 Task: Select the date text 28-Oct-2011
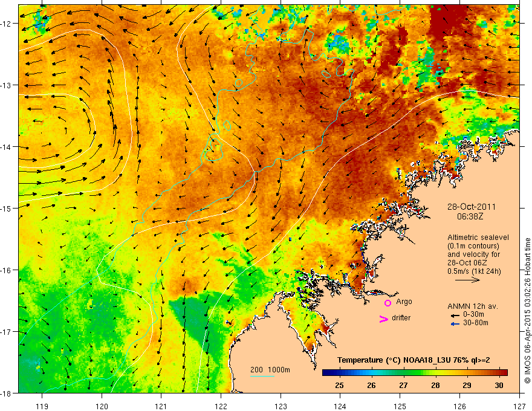point(472,207)
